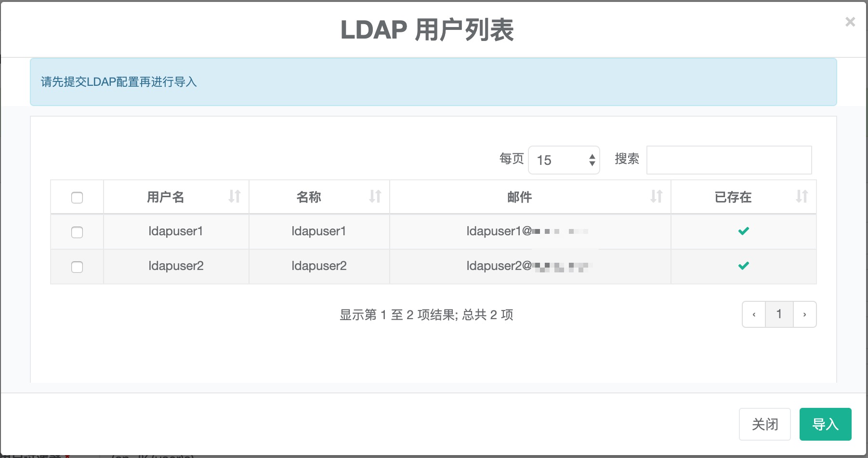Click the green checkmark for ldapuser2
Viewport: 868px width, 458px height.
click(743, 266)
